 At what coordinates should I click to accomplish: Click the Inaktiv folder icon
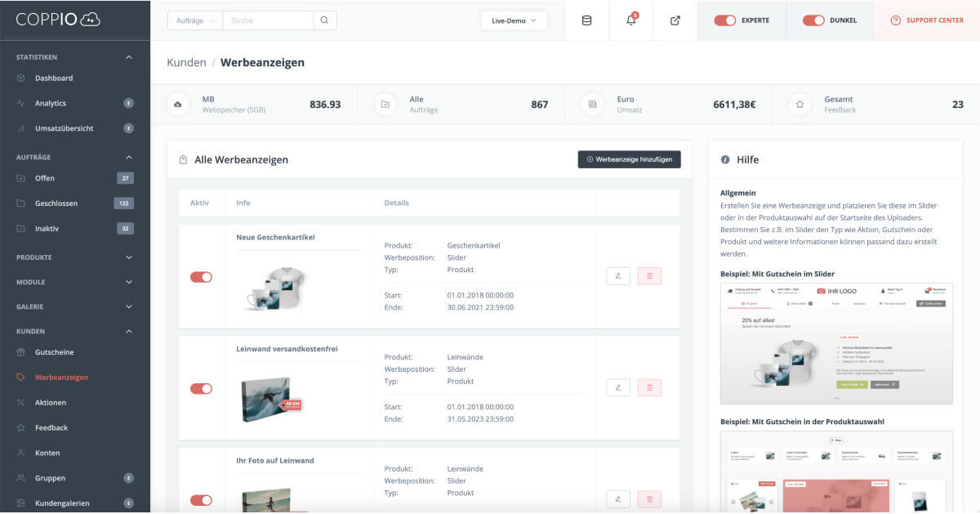[20, 229]
